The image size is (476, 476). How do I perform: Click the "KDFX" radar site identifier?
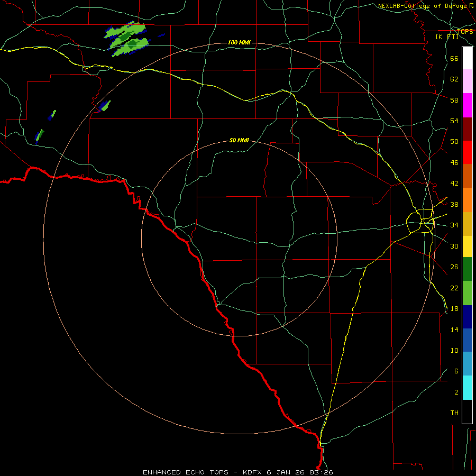(253, 472)
